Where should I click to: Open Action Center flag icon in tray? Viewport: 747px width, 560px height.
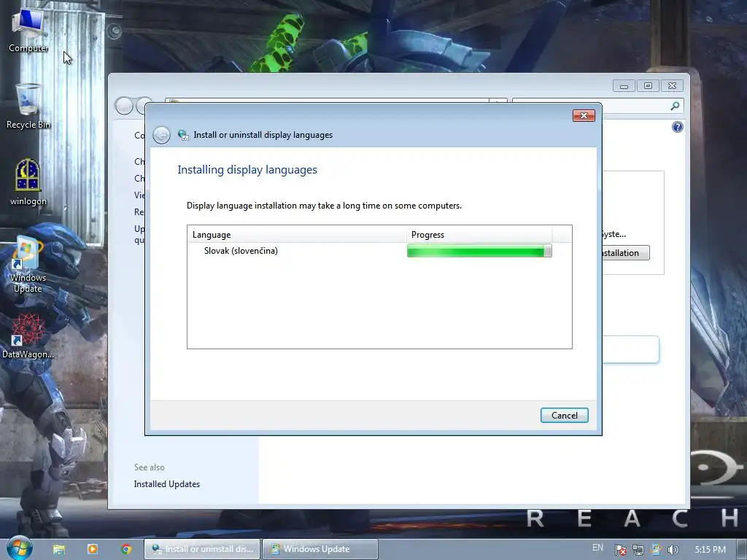[x=620, y=550]
